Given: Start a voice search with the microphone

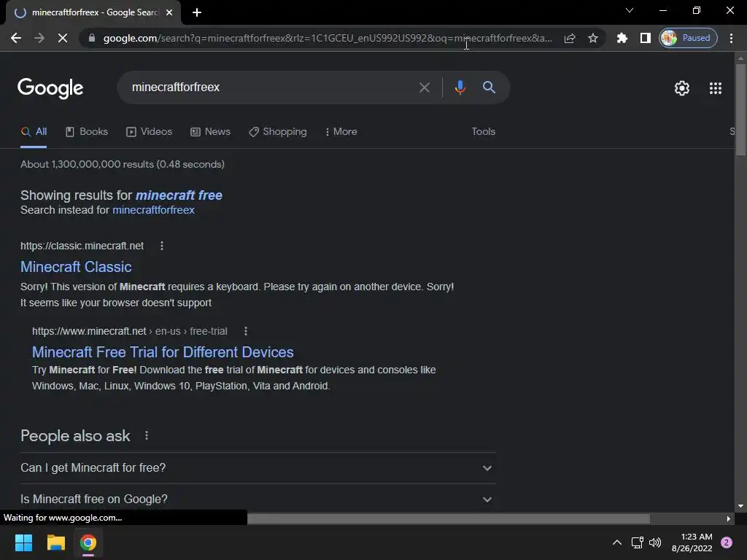Looking at the screenshot, I should pyautogui.click(x=460, y=87).
